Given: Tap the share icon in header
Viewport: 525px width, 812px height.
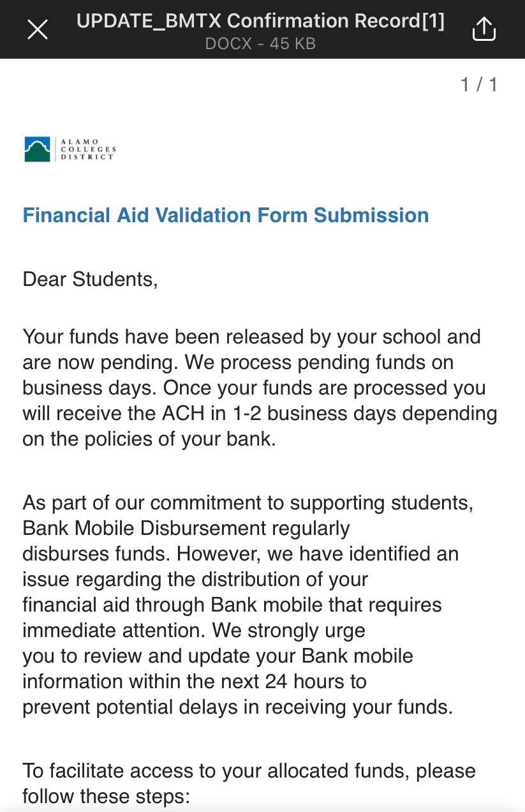Looking at the screenshot, I should [x=484, y=29].
